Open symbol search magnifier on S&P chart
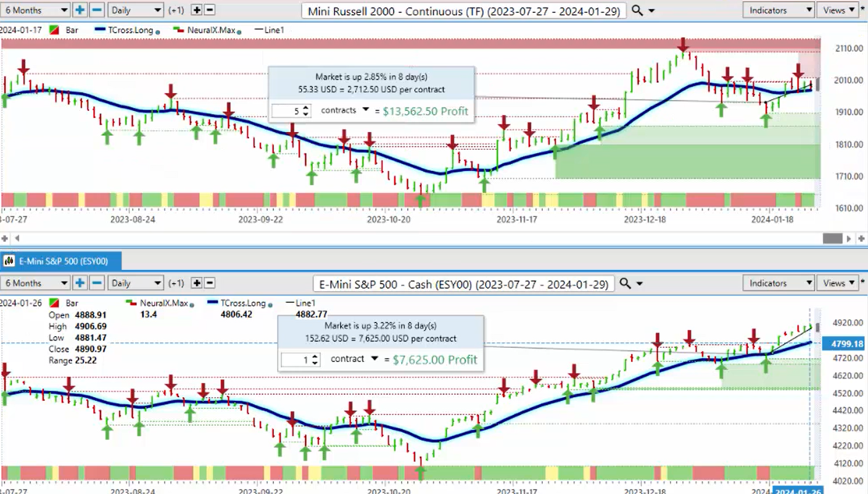This screenshot has width=868, height=494. pos(624,284)
